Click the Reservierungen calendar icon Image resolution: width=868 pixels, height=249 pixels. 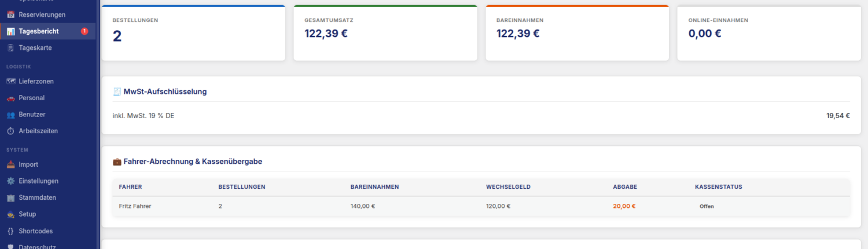(10, 14)
